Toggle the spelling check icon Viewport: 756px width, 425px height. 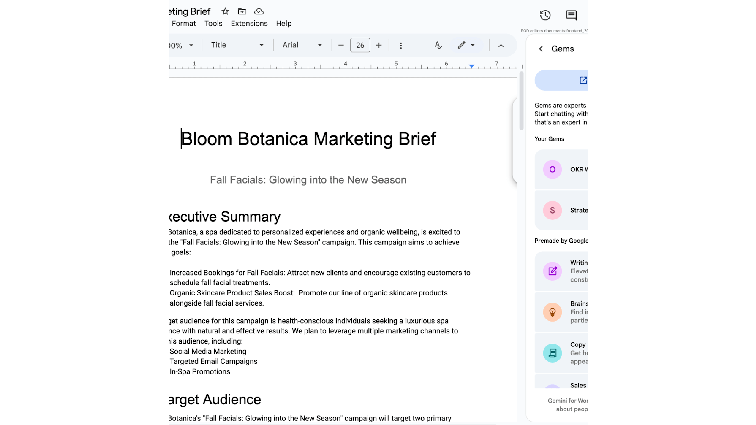438,45
